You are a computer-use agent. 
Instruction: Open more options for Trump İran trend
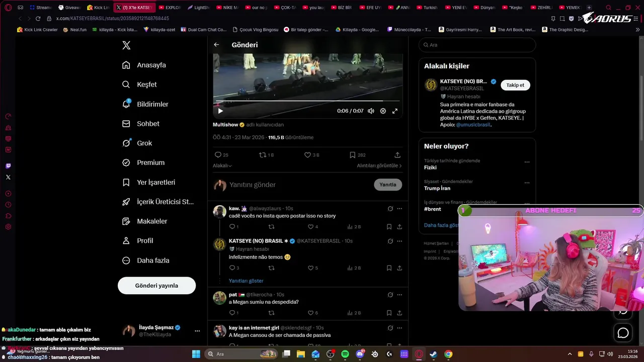point(527,183)
